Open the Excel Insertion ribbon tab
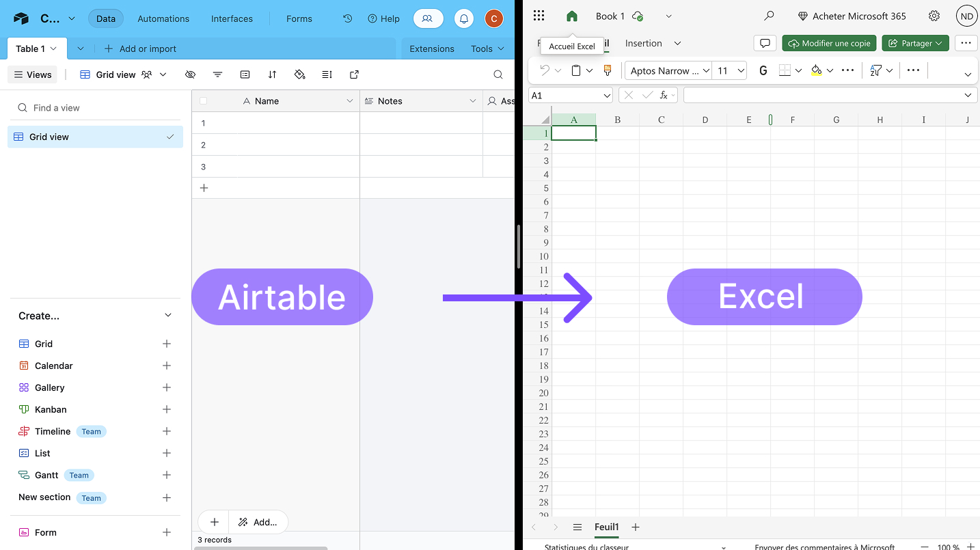The image size is (980, 550). [644, 43]
